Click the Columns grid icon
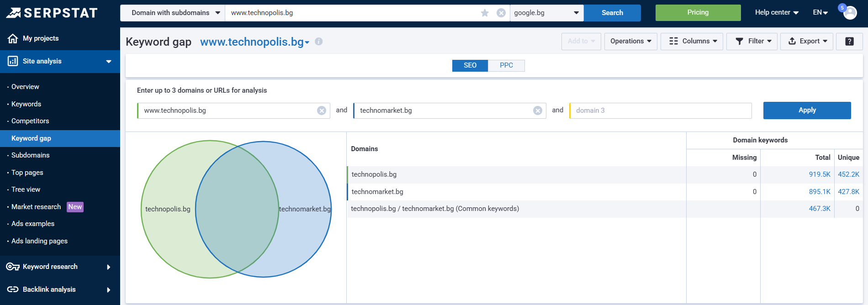 point(673,41)
